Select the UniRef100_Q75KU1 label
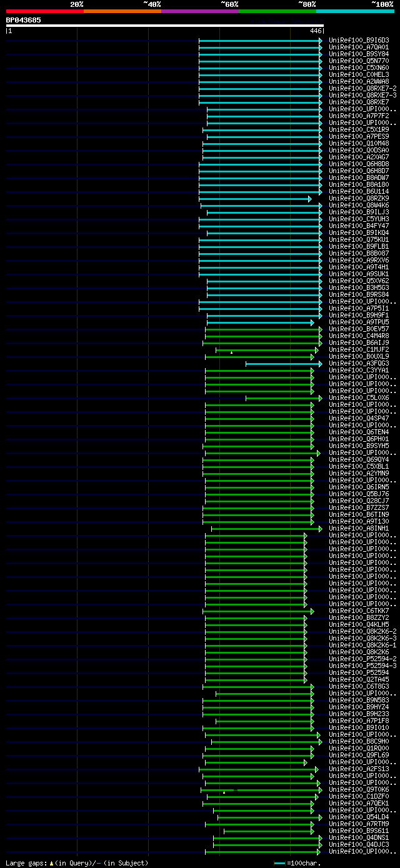The height and width of the screenshot is (868, 400). tap(359, 240)
